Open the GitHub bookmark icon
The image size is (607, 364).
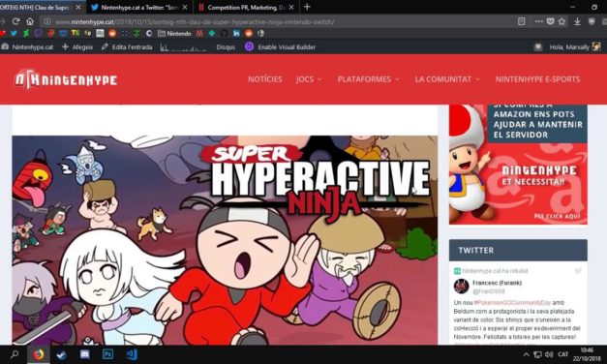(x=224, y=33)
